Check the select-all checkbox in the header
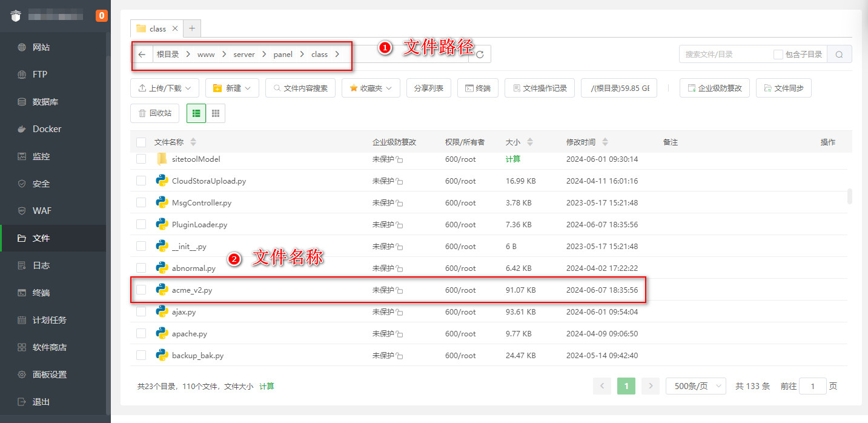Viewport: 868px width, 423px height. click(x=141, y=141)
